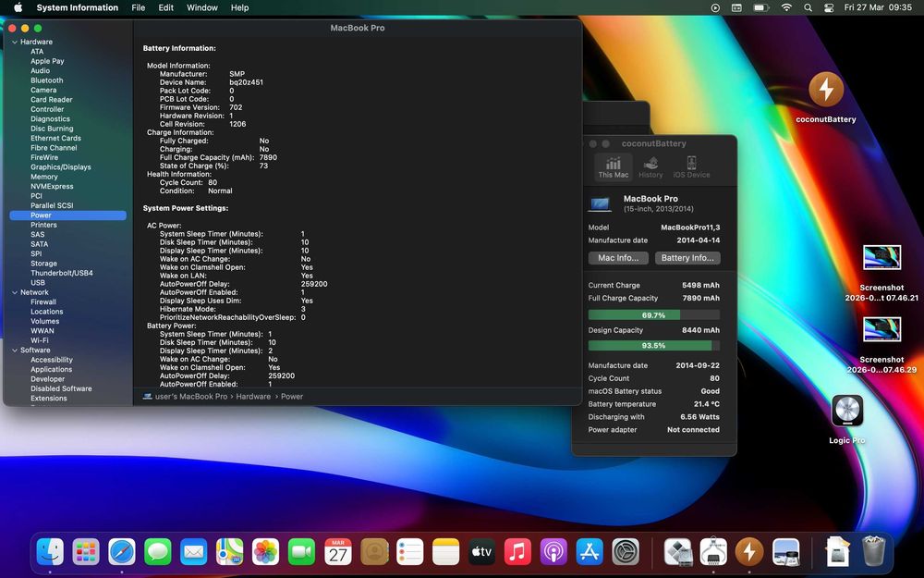Click the Power item in path bar
This screenshot has width=924, height=578.
pos(292,397)
